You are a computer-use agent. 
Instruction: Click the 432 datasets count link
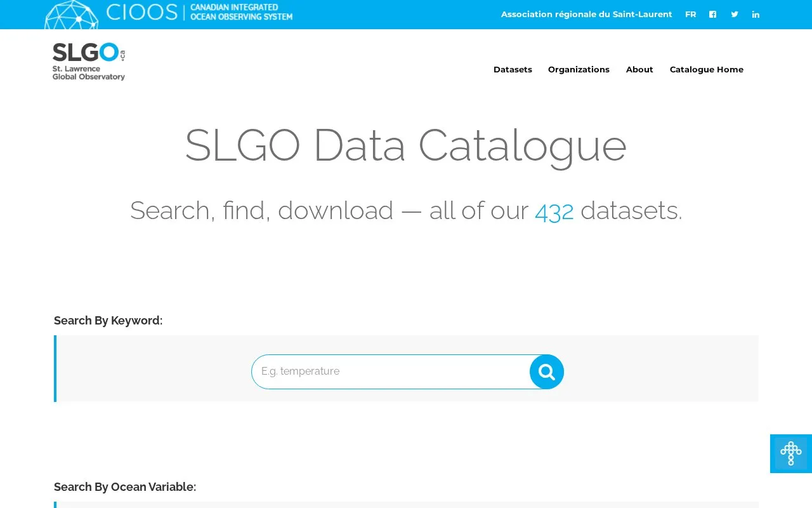coord(554,211)
